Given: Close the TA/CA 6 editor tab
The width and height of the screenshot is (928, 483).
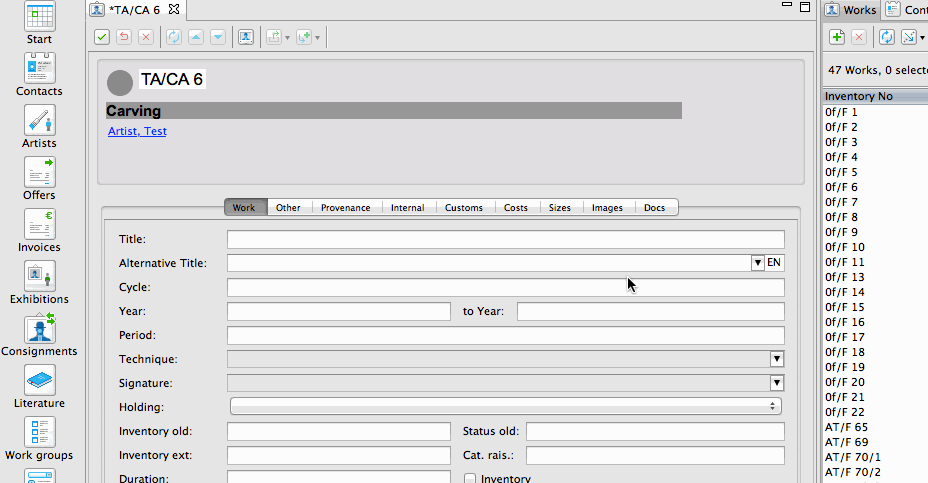Looking at the screenshot, I should click(x=173, y=9).
